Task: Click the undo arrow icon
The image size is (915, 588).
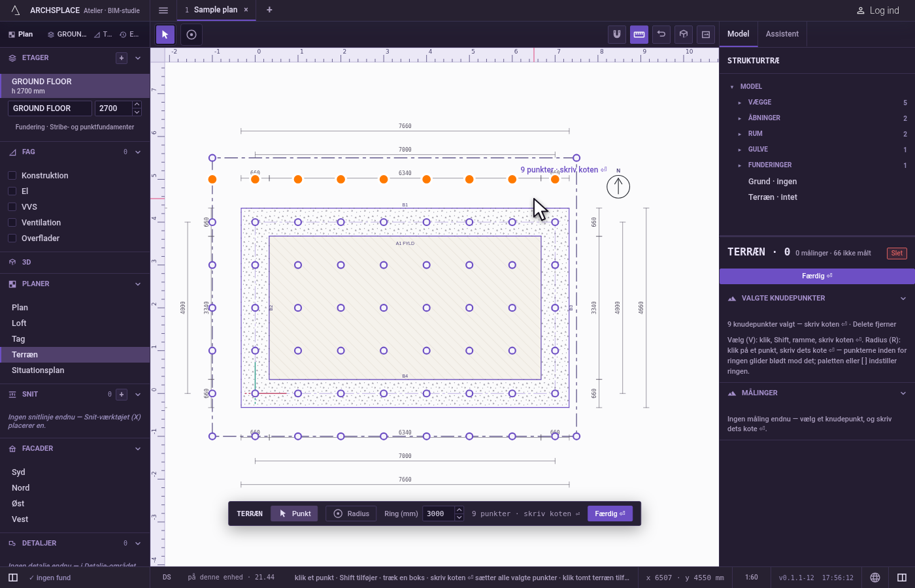Action: point(661,35)
